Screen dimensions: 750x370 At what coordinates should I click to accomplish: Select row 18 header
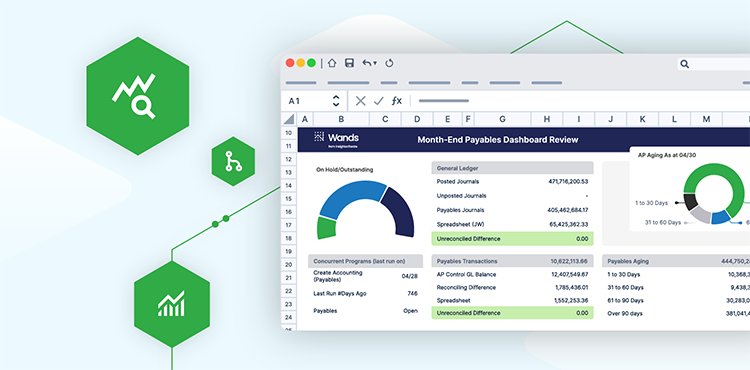(x=288, y=238)
